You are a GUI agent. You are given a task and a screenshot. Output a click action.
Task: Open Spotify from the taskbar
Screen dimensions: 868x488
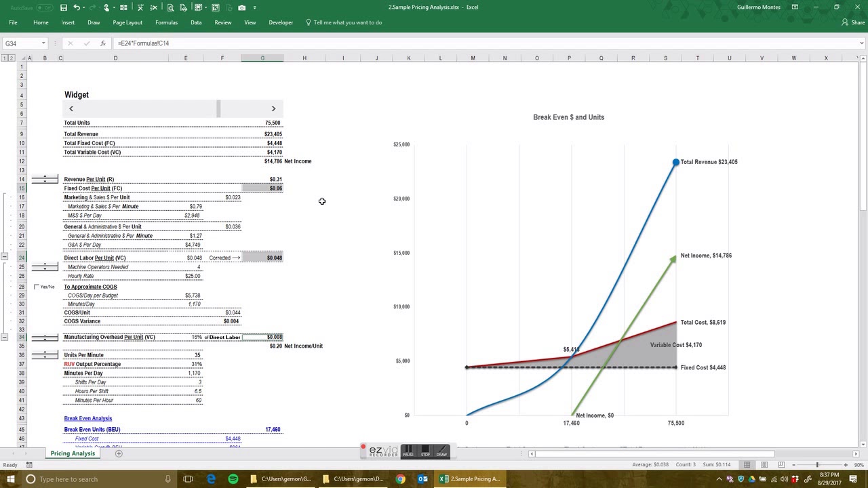click(x=233, y=479)
